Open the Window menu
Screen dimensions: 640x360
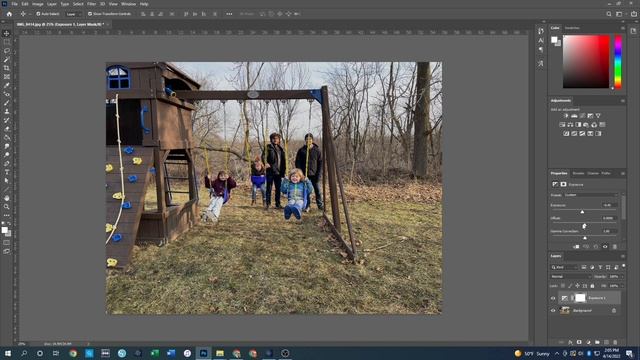point(129,4)
